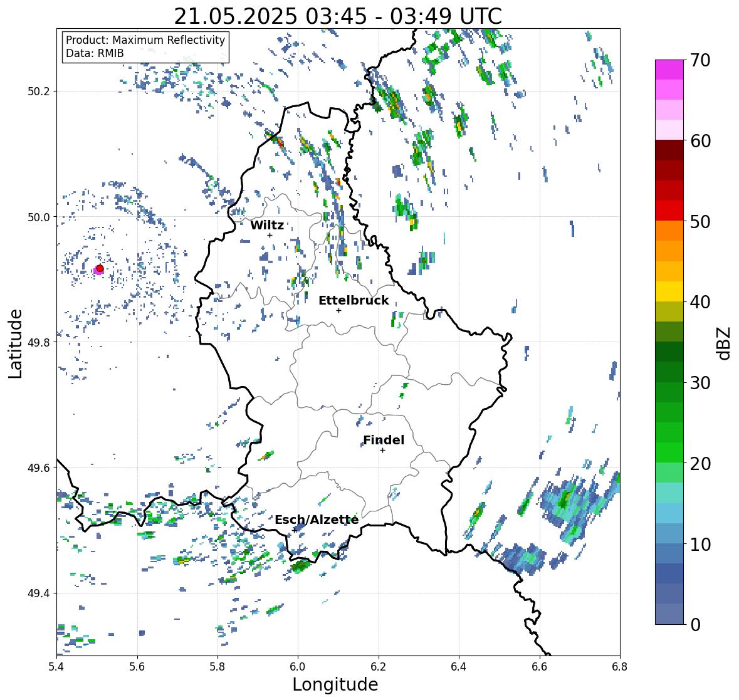
Task: Click the plus marker below the Findel label
Action: click(383, 451)
